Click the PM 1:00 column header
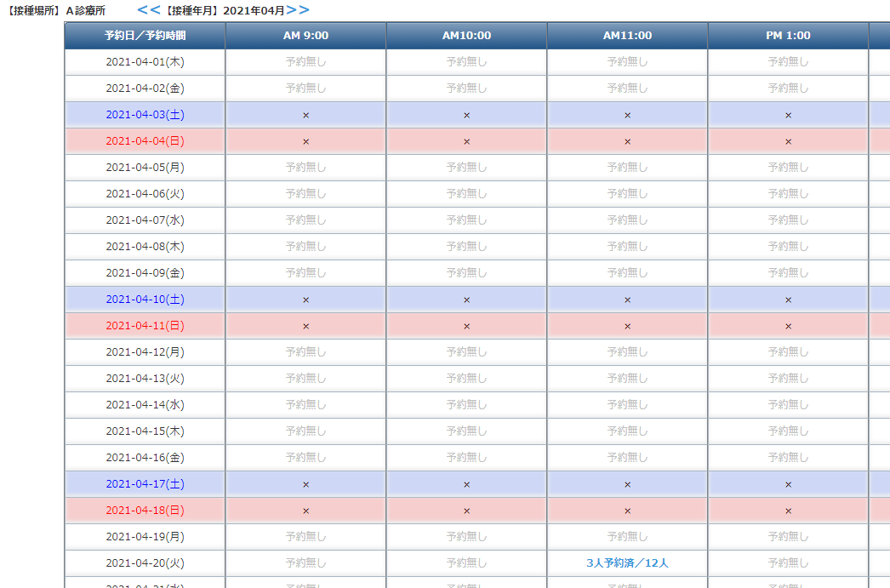 click(x=788, y=36)
